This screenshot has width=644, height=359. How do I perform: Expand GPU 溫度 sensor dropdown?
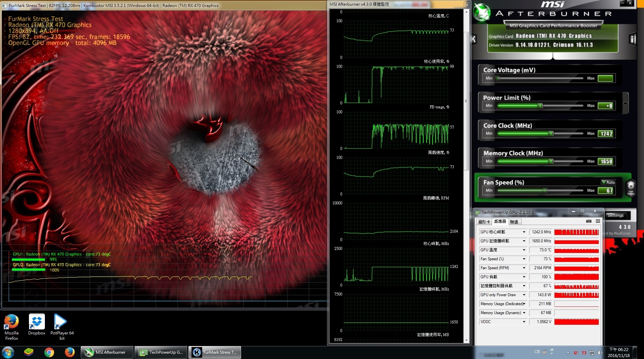coord(524,250)
